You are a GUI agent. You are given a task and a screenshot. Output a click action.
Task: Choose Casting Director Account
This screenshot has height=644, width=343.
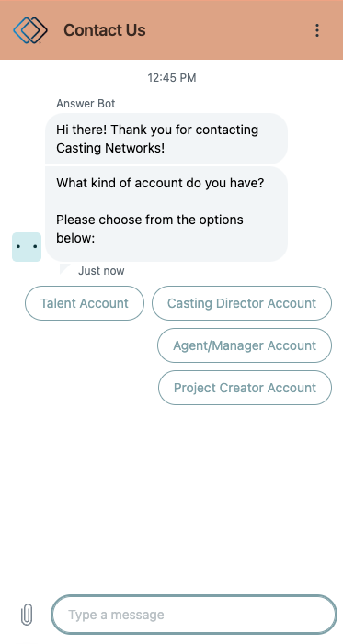242,303
